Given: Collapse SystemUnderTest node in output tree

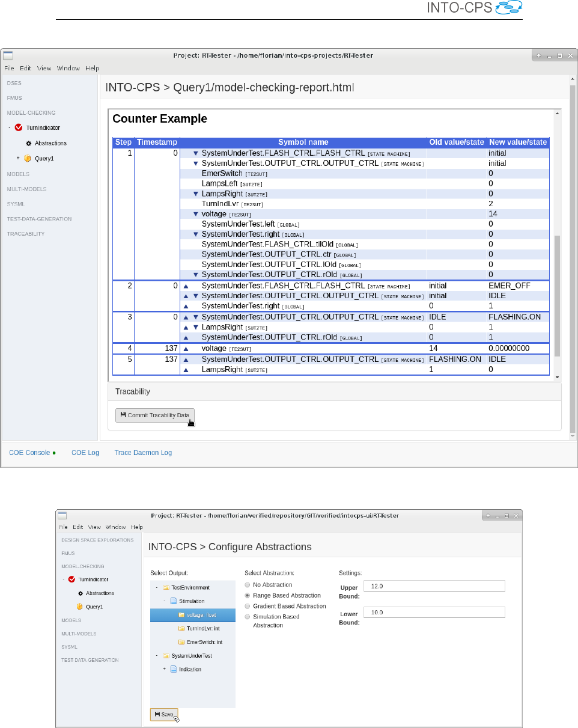Looking at the screenshot, I should [x=157, y=656].
